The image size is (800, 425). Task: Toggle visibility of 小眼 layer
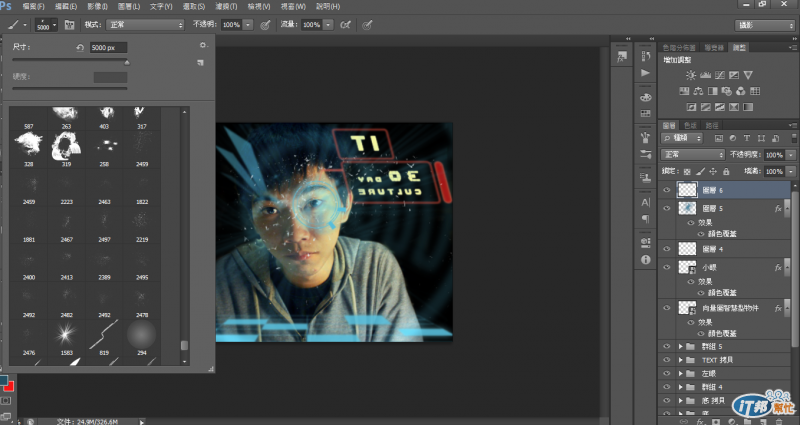[666, 267]
